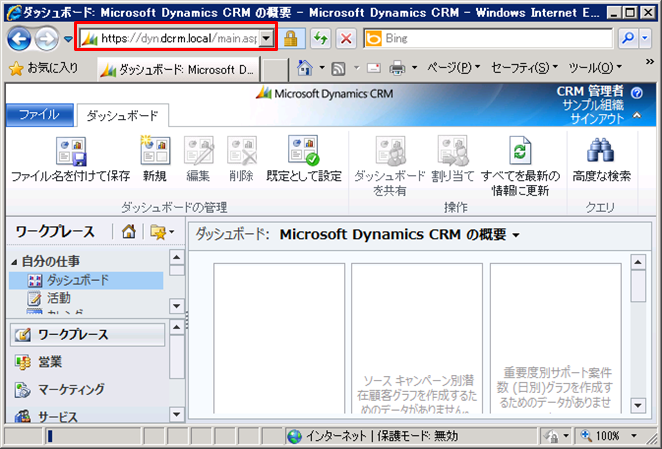
Task: Open the zoom level dropdown arrow
Action: tap(633, 436)
